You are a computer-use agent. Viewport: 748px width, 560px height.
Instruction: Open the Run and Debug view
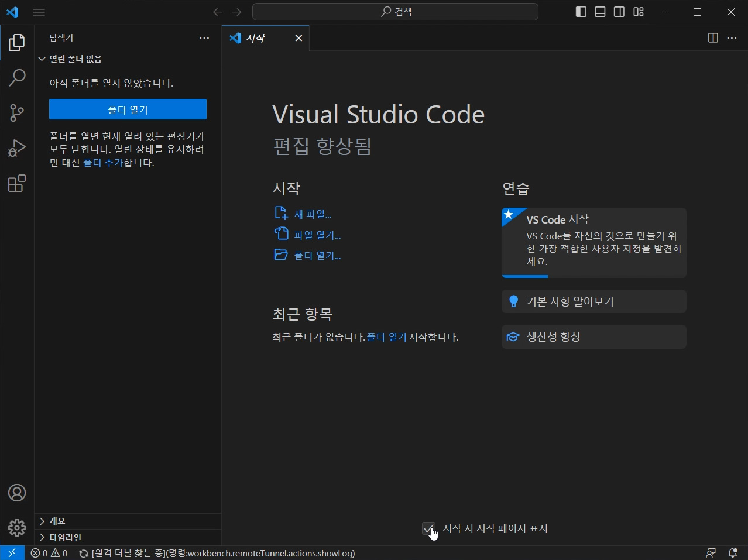point(17,148)
